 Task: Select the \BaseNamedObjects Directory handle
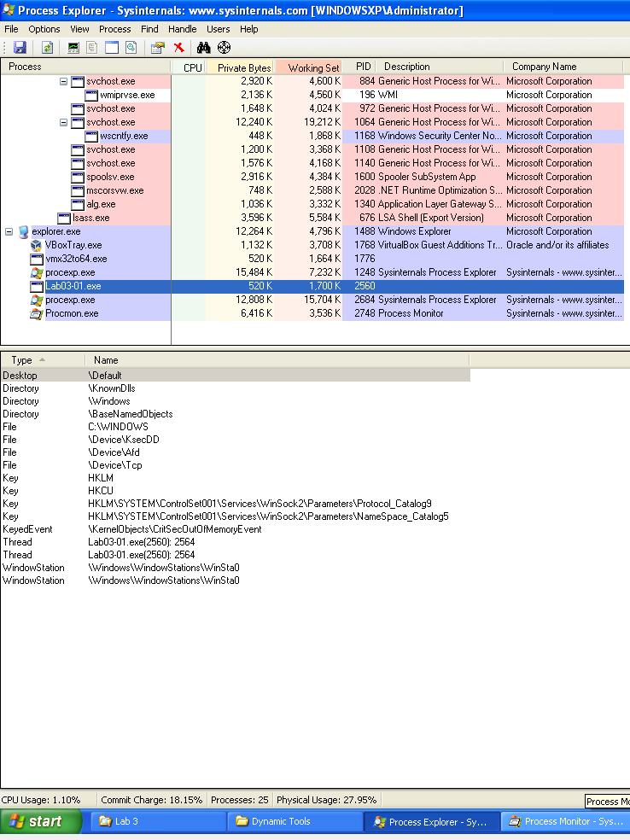tap(235, 414)
